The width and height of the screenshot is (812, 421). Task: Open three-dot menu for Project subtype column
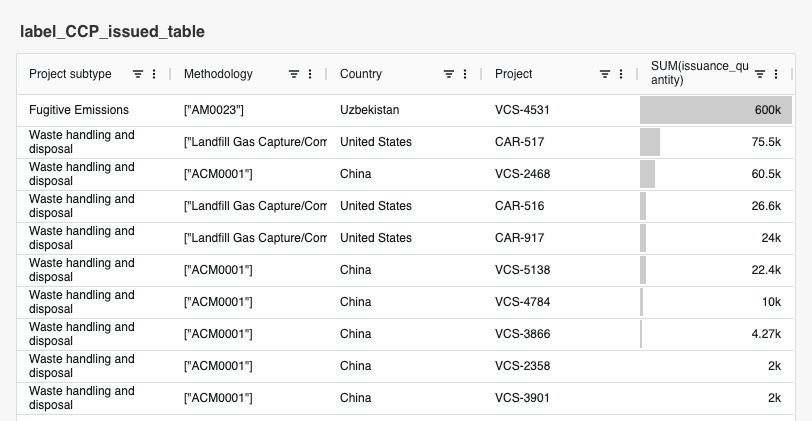(154, 74)
